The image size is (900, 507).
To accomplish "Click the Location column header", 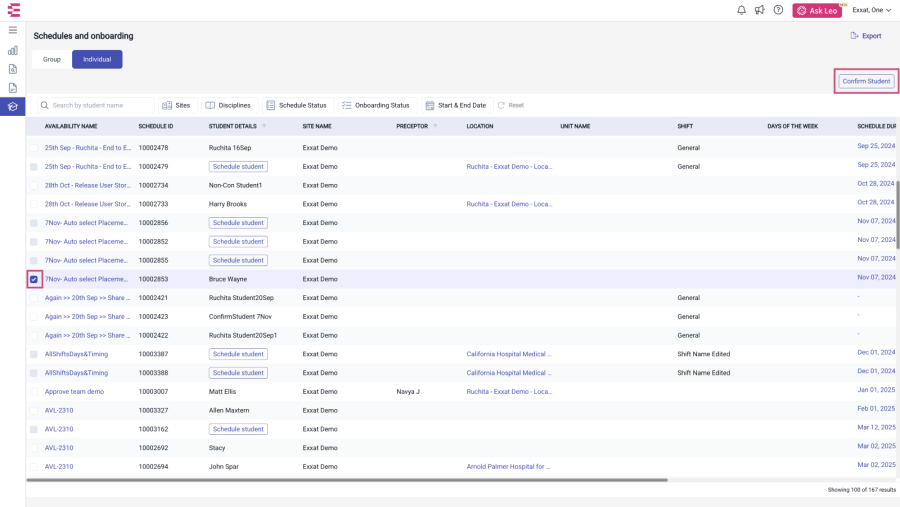I will point(480,126).
